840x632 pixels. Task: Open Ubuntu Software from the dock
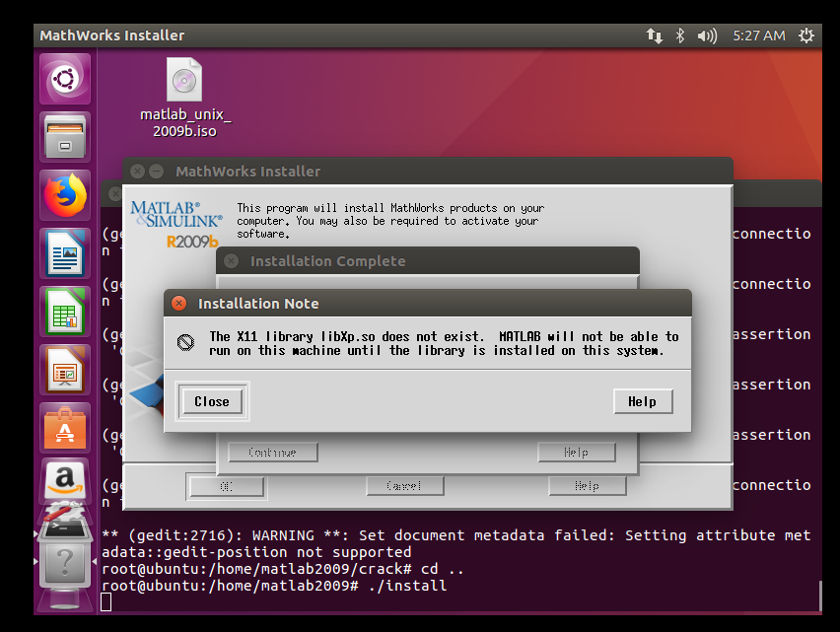pyautogui.click(x=65, y=427)
